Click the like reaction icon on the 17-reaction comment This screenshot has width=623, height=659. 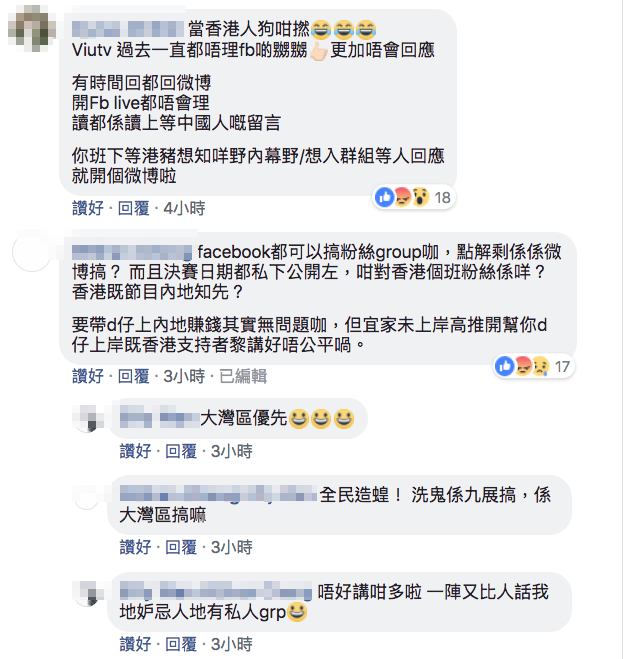click(504, 366)
